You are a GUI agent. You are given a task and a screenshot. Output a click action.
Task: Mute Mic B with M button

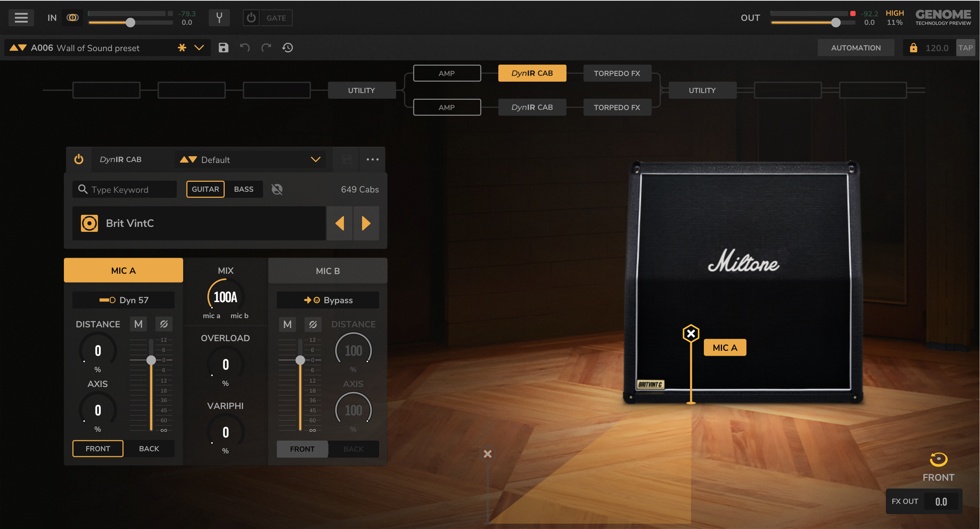tap(287, 324)
